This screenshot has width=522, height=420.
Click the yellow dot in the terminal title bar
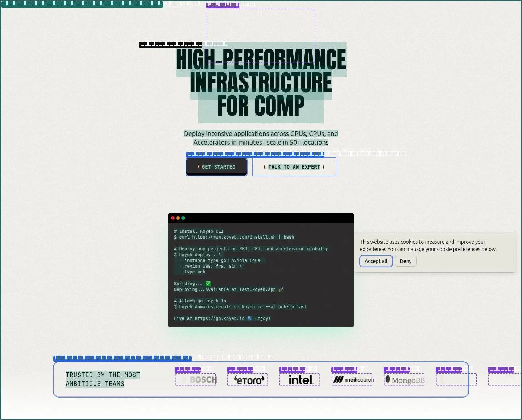pos(178,218)
